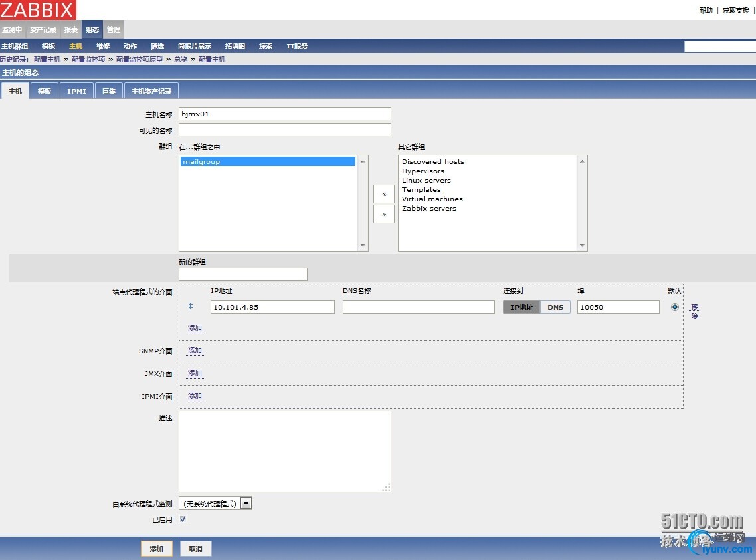This screenshot has width=756, height=560.
Task: Open the 帮助 help link
Action: pyautogui.click(x=706, y=10)
